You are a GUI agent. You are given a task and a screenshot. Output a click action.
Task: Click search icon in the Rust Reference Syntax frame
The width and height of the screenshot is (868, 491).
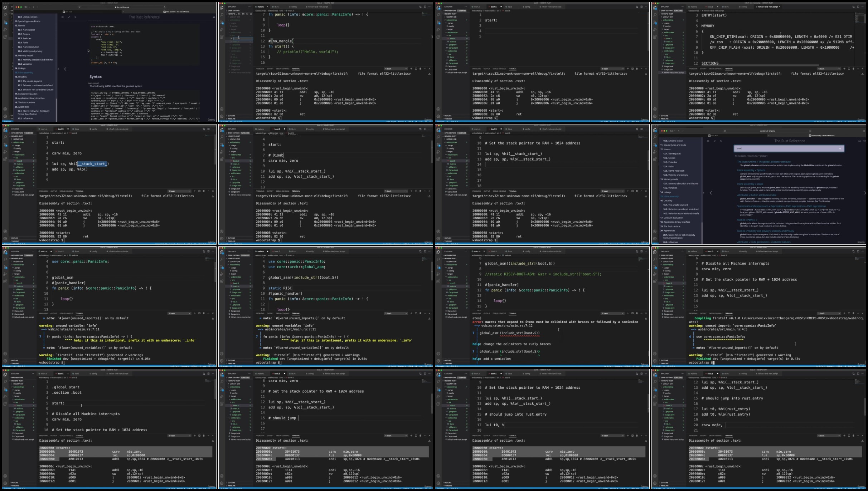tap(75, 17)
